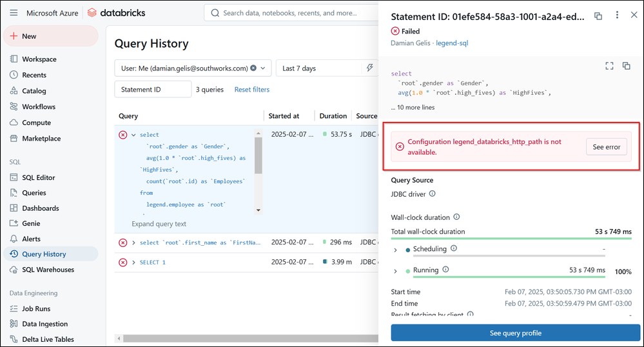The width and height of the screenshot is (644, 347).
Task: Click the horizontal scrollbar under the query table
Action: pyautogui.click(x=251, y=339)
